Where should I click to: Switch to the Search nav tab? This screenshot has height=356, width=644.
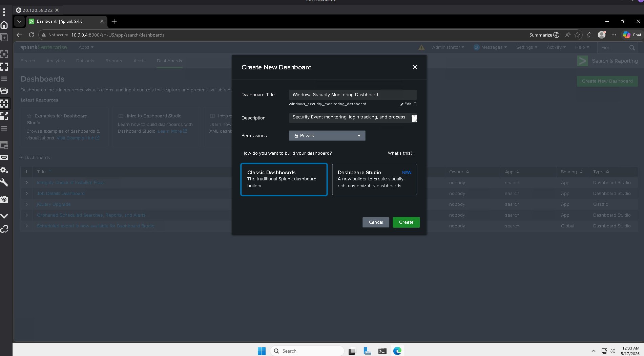click(28, 61)
